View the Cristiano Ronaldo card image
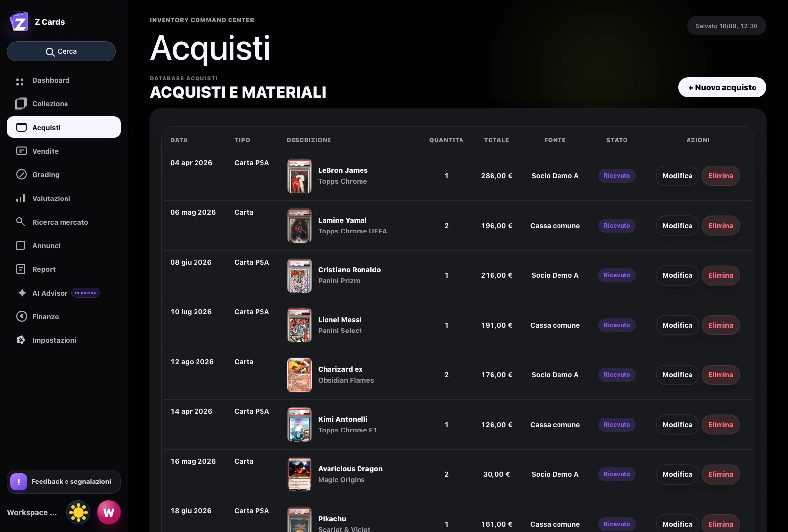 click(299, 275)
